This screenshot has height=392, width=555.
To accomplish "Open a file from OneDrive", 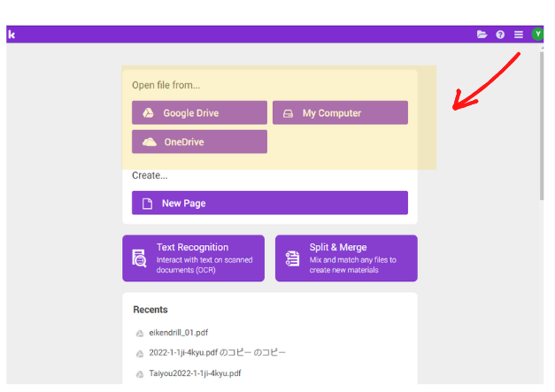I will (199, 142).
